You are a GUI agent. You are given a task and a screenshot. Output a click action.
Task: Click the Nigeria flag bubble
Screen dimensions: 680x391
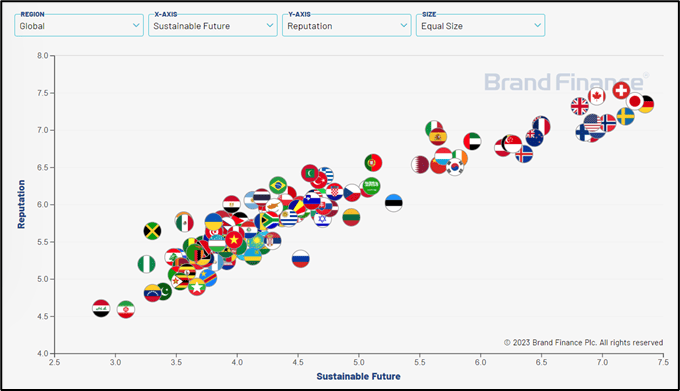pyautogui.click(x=147, y=264)
